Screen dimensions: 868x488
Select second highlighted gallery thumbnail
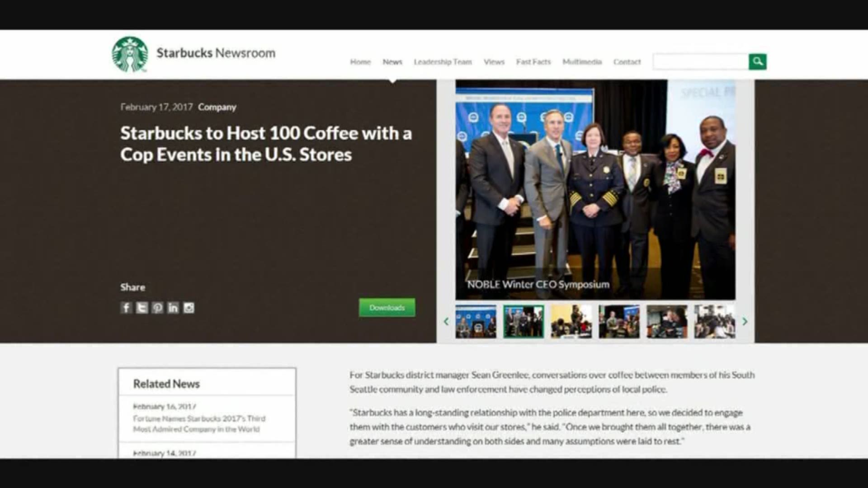click(x=524, y=321)
